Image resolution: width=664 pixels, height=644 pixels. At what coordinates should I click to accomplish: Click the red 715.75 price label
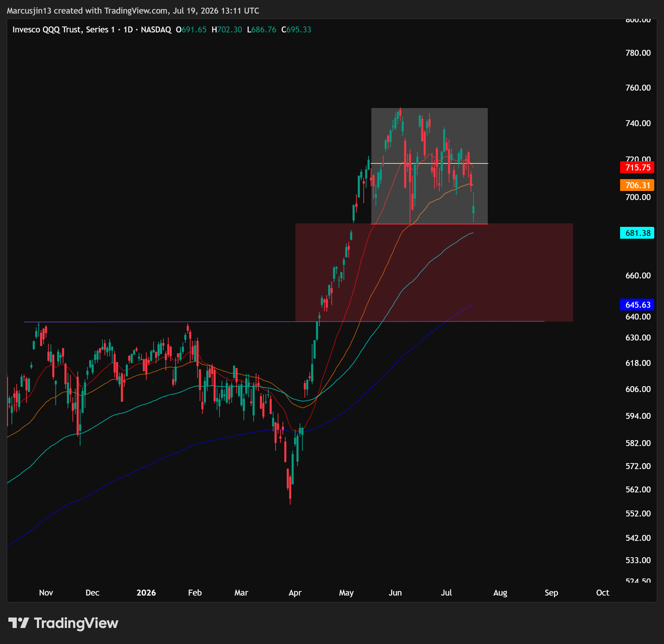coord(637,168)
